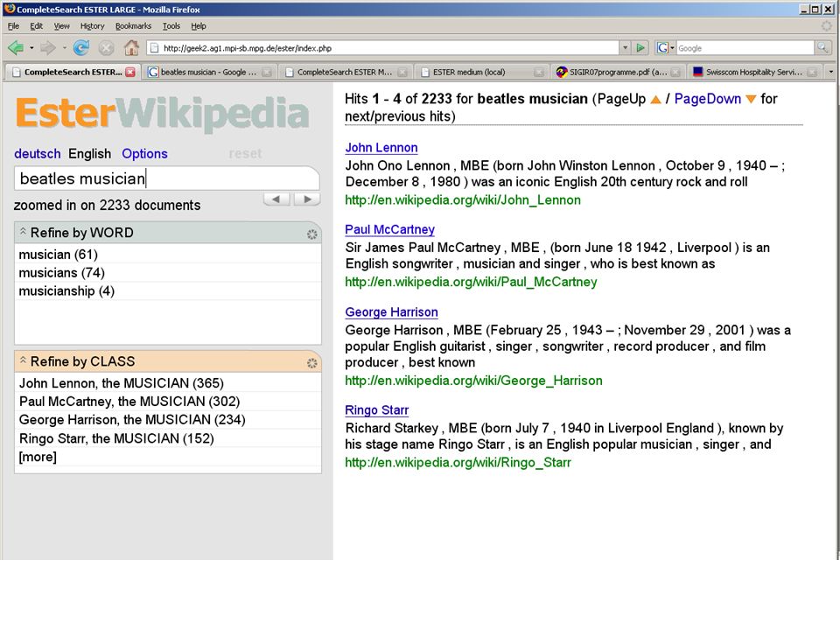The height and width of the screenshot is (630, 840).
Task: Collapse the Refine by CLASS box
Action: (x=23, y=360)
